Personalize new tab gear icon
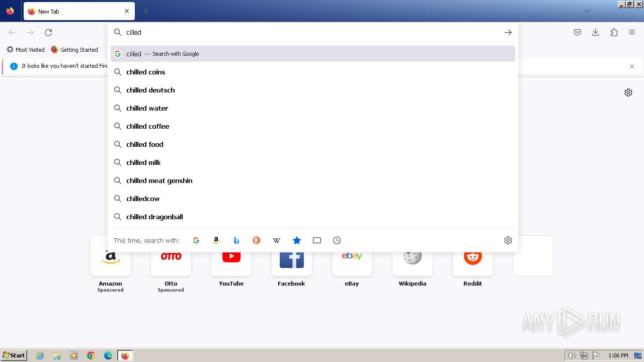644x362 pixels. point(628,93)
